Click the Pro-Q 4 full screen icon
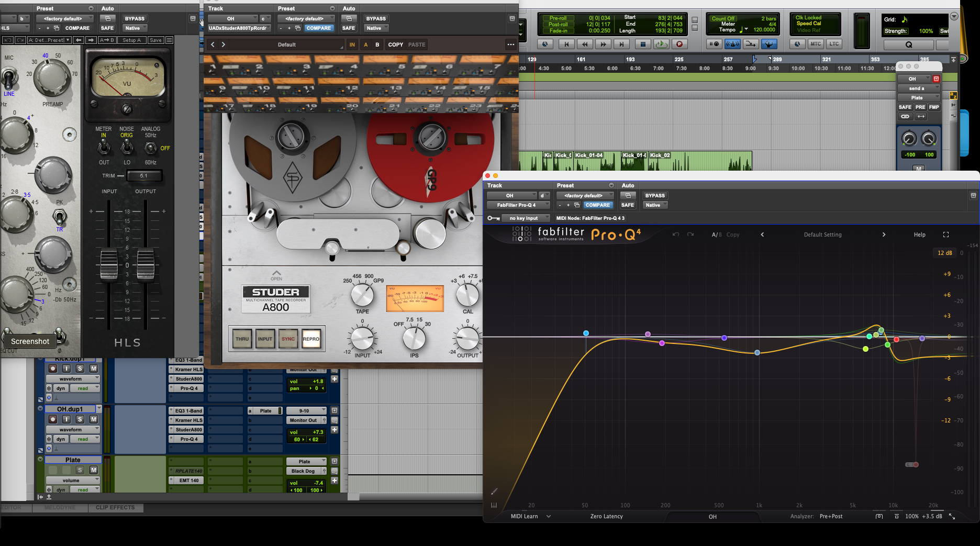Viewport: 980px width, 546px height. pyautogui.click(x=946, y=235)
